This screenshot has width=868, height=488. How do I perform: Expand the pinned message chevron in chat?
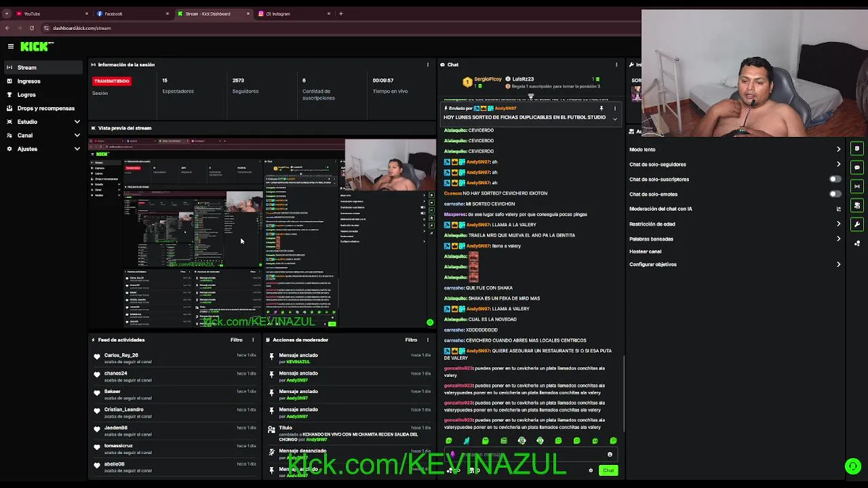click(x=614, y=119)
